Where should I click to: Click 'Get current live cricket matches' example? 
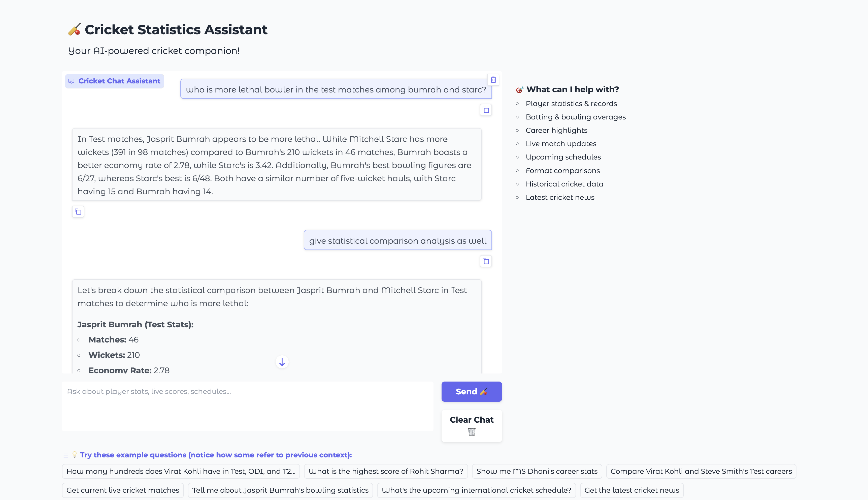pyautogui.click(x=122, y=490)
